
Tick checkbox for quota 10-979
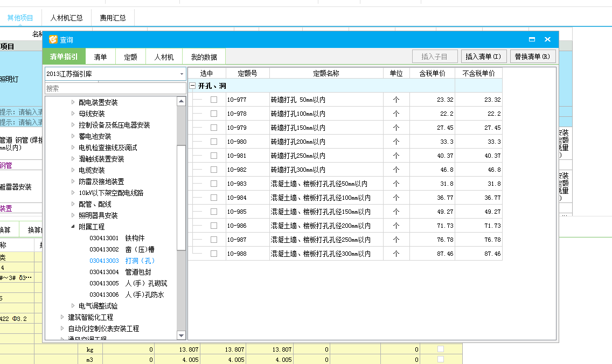click(x=214, y=128)
